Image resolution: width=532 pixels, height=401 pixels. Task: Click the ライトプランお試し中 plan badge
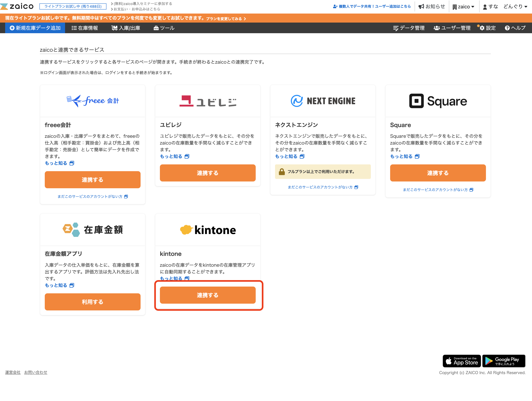point(73,6)
